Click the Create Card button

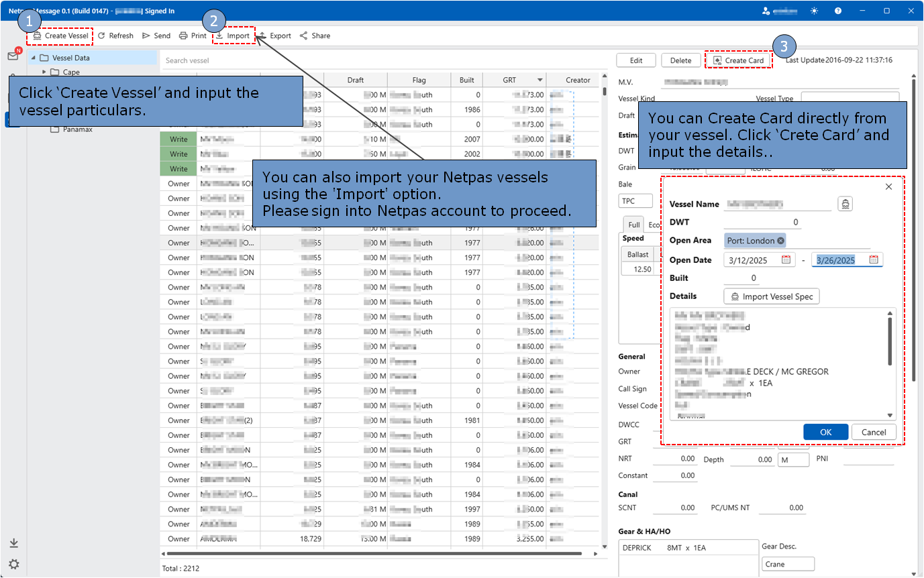(x=738, y=60)
